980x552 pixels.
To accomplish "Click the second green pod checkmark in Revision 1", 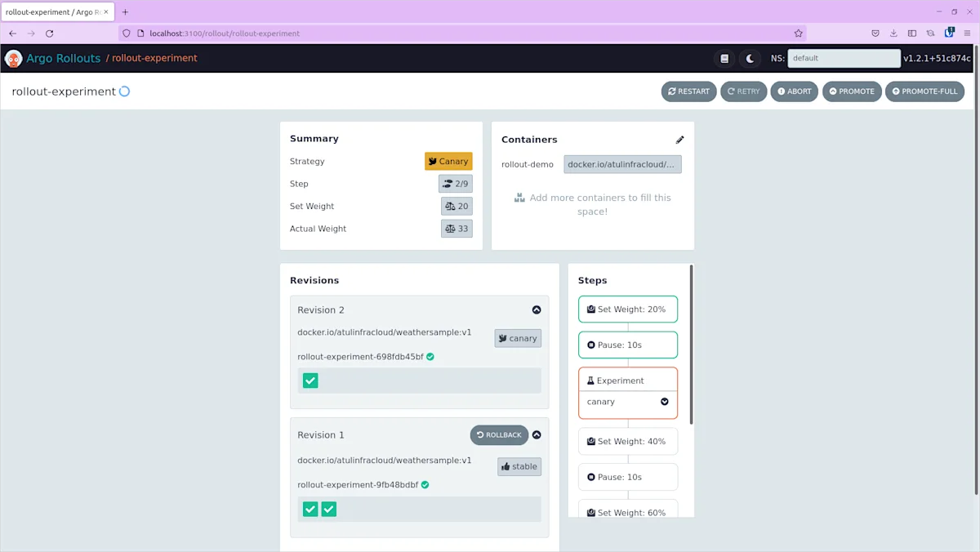I will pos(328,509).
